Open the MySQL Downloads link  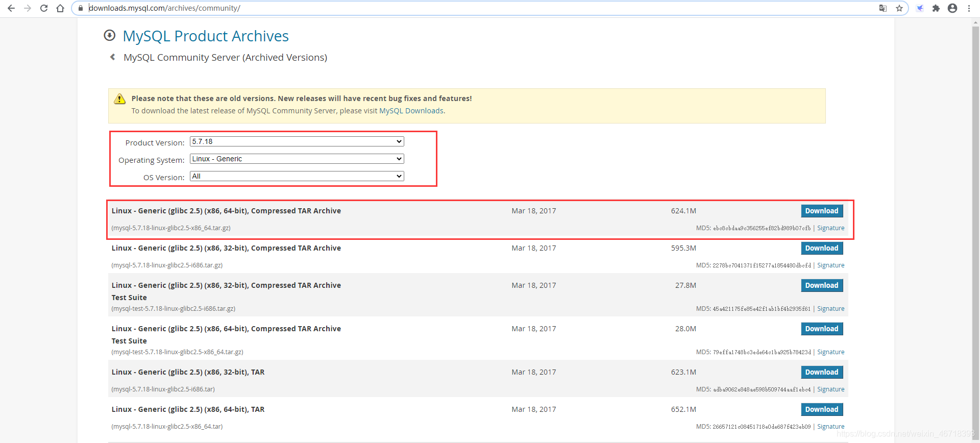pos(411,111)
